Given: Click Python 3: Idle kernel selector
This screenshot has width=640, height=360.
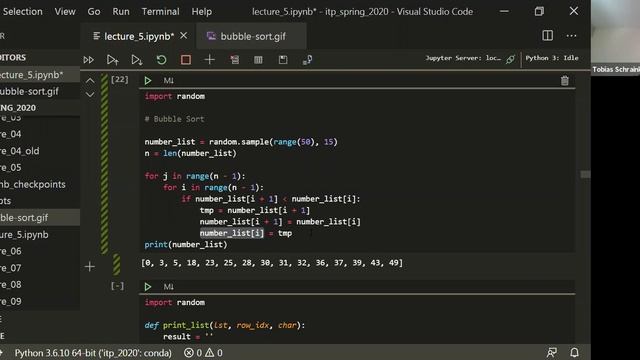Looking at the screenshot, I should (x=552, y=58).
